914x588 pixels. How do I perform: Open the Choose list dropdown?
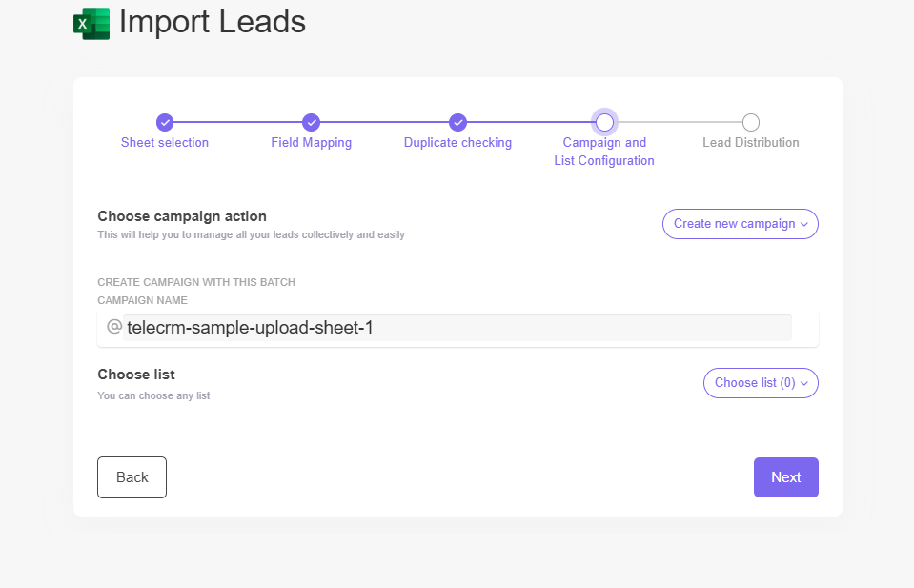point(760,382)
